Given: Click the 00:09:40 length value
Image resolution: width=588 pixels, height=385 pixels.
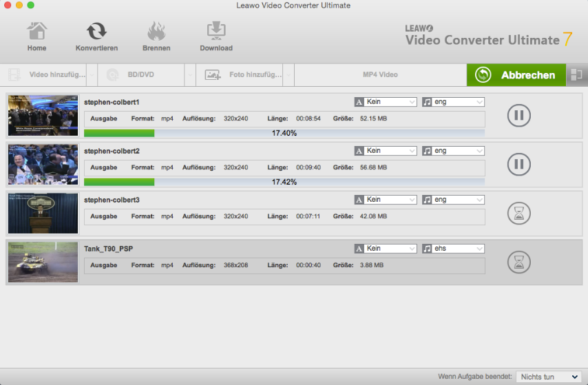Looking at the screenshot, I should tap(308, 167).
